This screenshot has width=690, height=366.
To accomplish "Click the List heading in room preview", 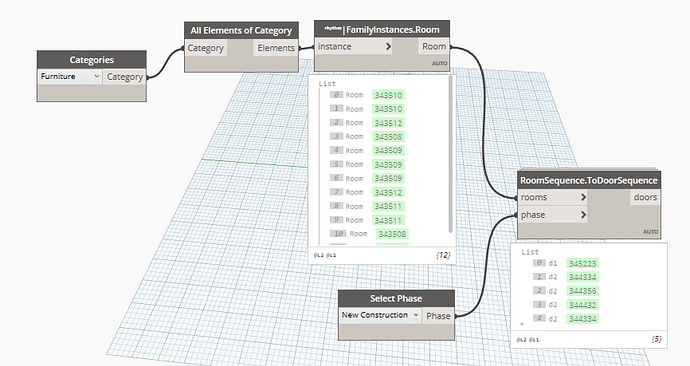I will coord(327,83).
